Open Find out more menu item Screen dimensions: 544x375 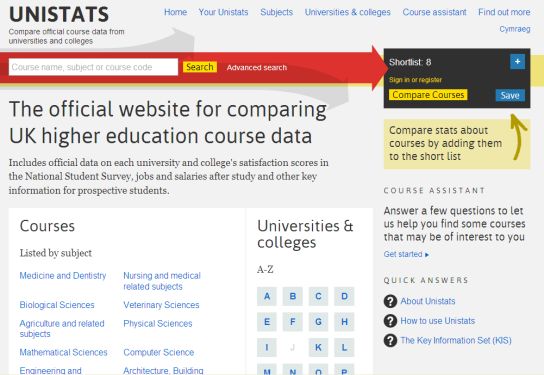coord(504,12)
